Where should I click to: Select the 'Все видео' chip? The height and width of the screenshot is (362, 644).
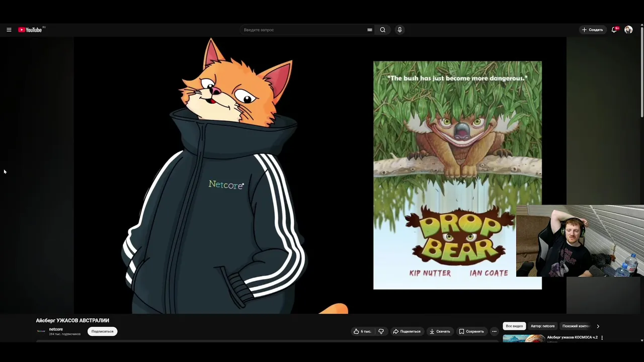coord(514,326)
